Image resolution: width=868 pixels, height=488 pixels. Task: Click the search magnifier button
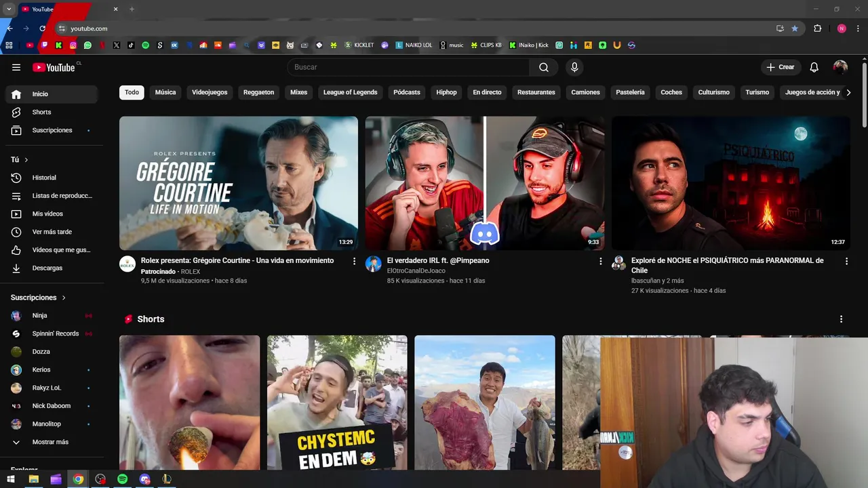544,67
